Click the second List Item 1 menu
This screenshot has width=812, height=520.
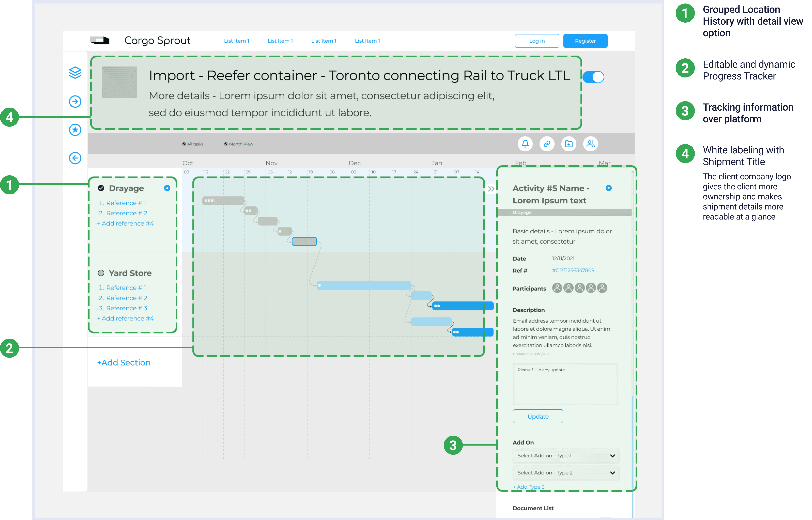pyautogui.click(x=280, y=41)
